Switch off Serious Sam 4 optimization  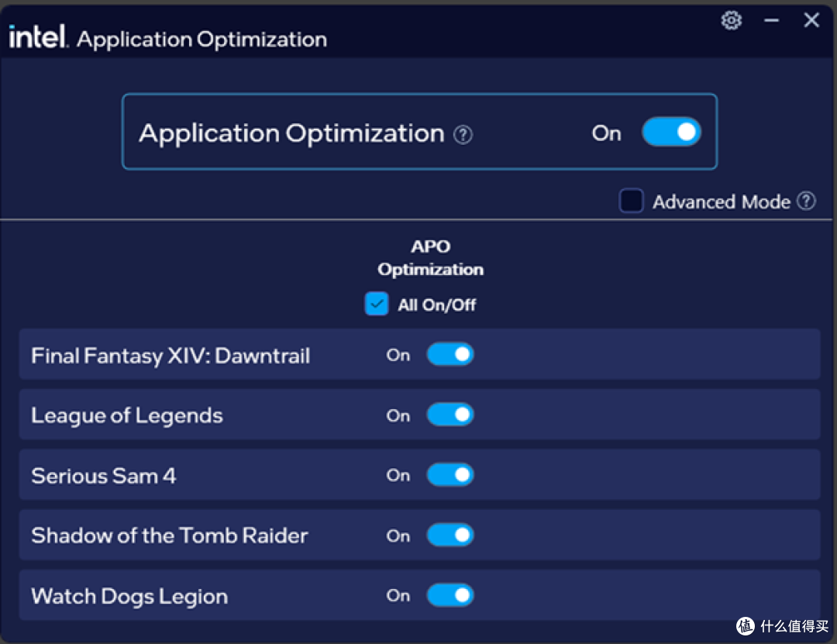point(450,475)
